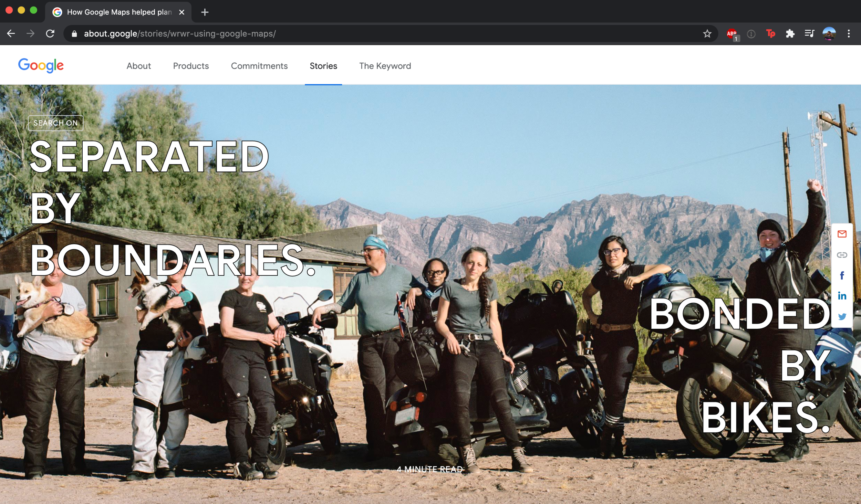Screen dimensions: 861x504
Task: Share the story on Twitter
Action: (842, 316)
